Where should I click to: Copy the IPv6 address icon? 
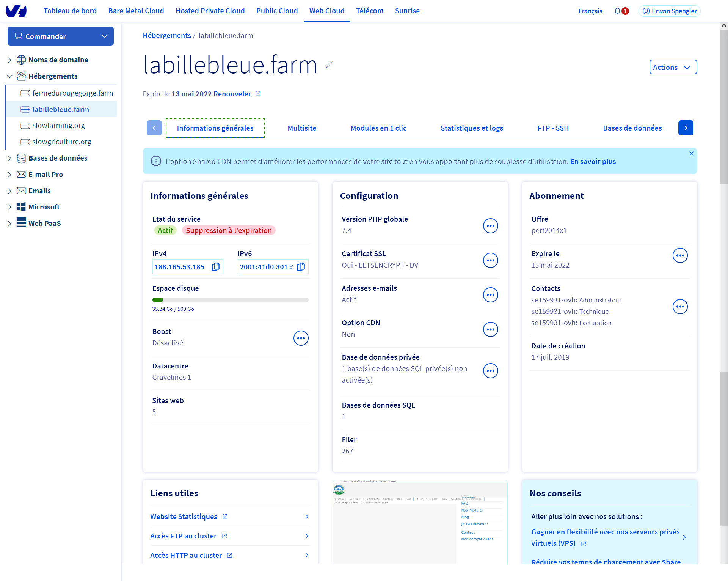301,267
